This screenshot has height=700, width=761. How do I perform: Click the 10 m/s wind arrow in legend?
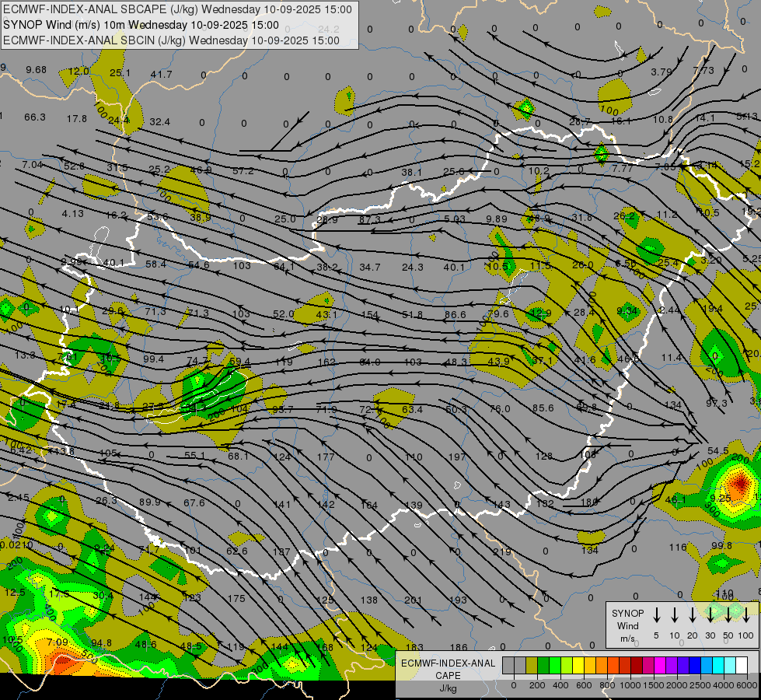point(675,614)
